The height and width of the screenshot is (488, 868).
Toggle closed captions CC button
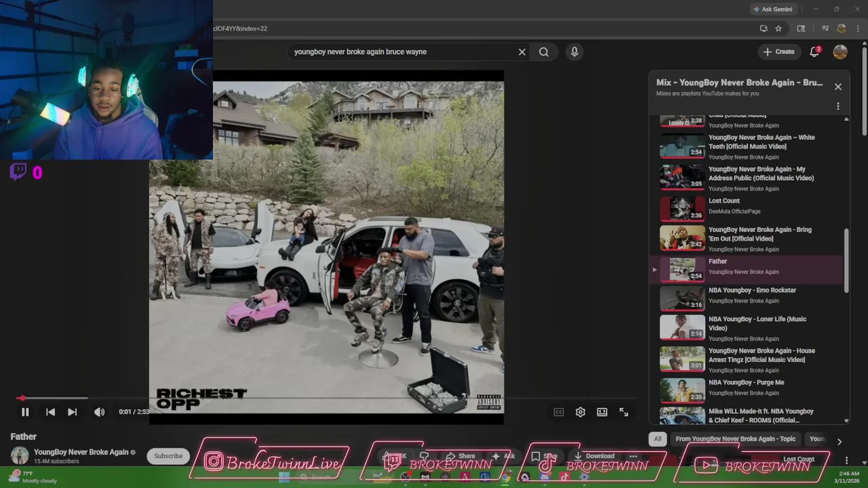pyautogui.click(x=559, y=412)
